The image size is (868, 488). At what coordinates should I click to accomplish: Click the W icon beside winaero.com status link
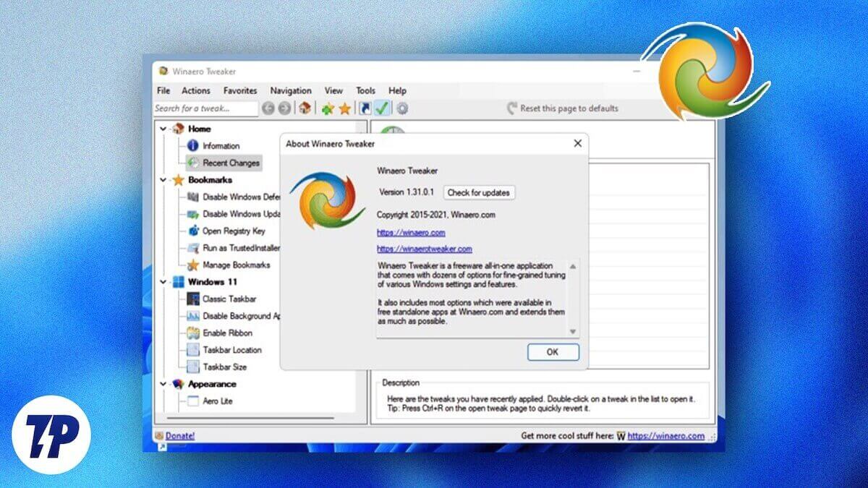click(621, 436)
